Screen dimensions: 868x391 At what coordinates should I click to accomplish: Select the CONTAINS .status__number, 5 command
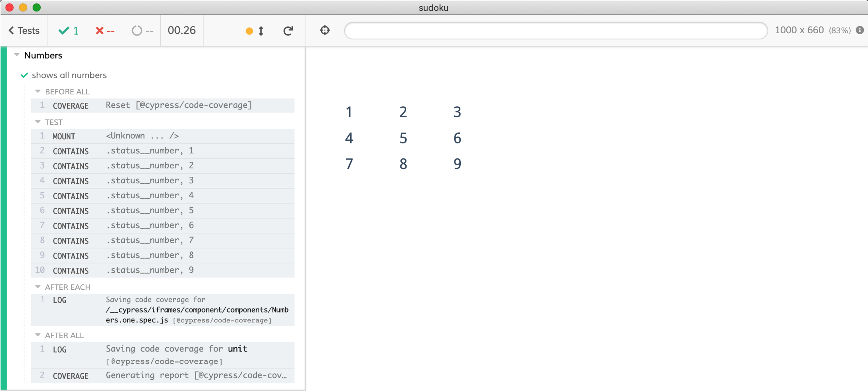coord(162,211)
